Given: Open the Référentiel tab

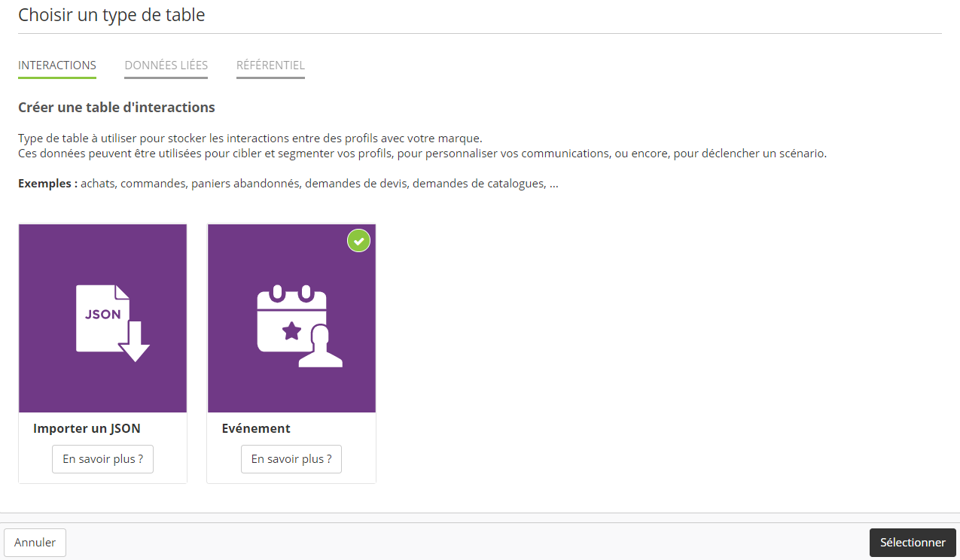Looking at the screenshot, I should pyautogui.click(x=270, y=65).
